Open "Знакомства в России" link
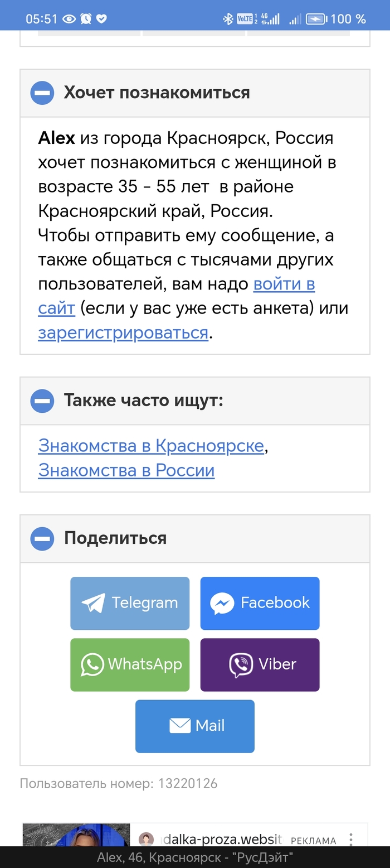390x868 pixels. tap(126, 470)
